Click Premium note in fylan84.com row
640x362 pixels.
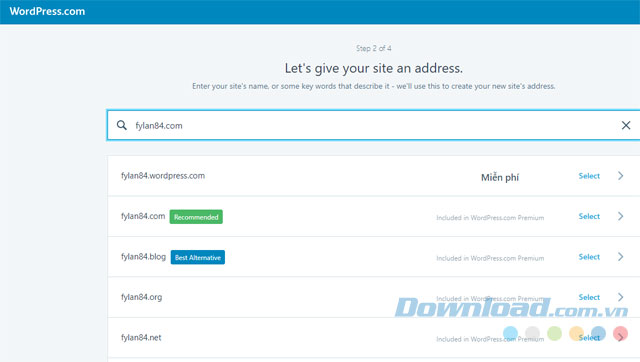[x=490, y=218]
